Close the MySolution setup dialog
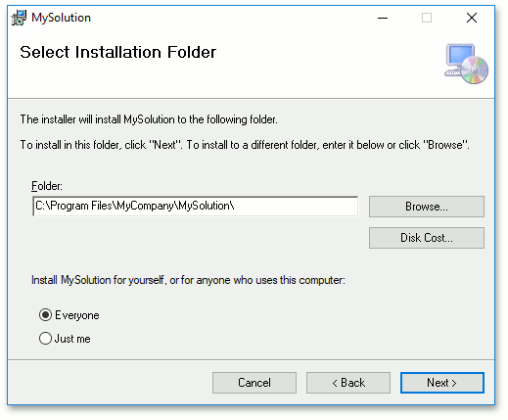The image size is (508, 420). click(x=472, y=18)
